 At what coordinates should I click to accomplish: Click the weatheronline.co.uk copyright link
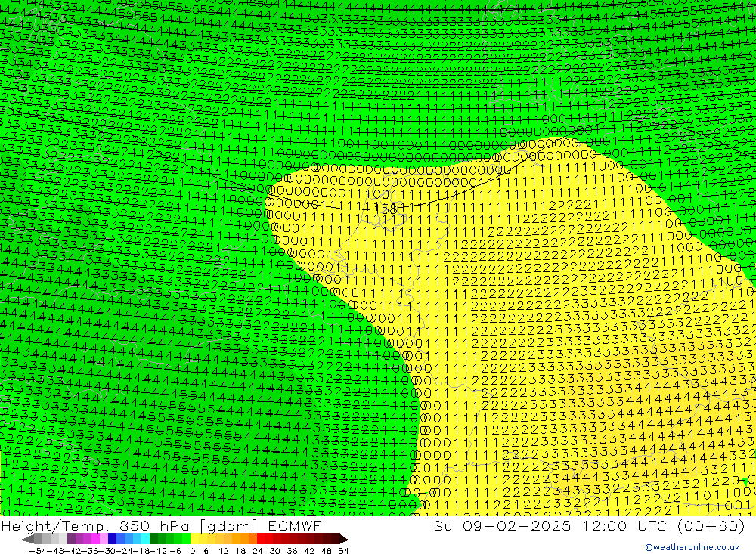[692, 547]
